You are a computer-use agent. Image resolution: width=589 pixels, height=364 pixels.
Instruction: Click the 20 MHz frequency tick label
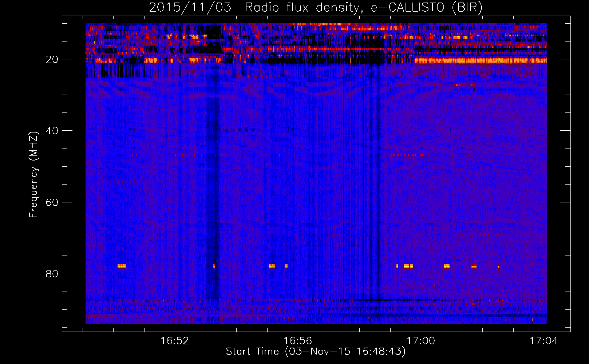52,59
